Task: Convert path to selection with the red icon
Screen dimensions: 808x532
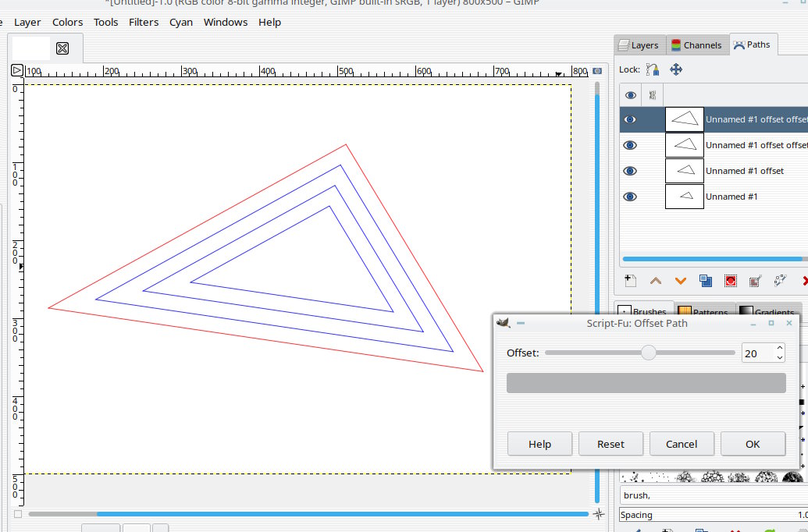Action: (x=730, y=281)
